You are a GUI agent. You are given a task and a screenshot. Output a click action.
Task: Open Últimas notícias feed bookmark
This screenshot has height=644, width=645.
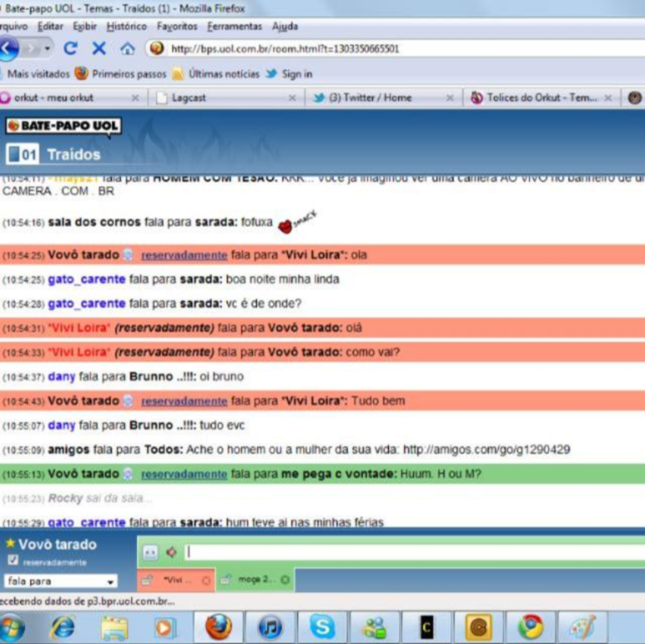pos(217,74)
